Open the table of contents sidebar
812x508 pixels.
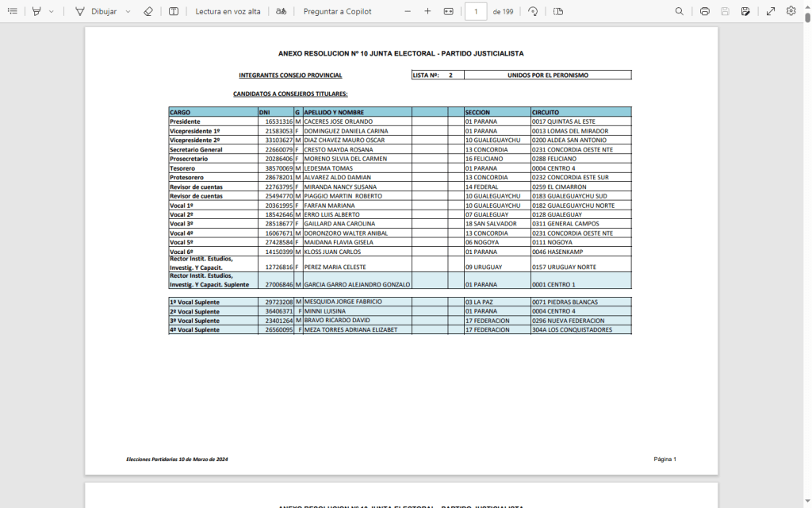[12, 11]
